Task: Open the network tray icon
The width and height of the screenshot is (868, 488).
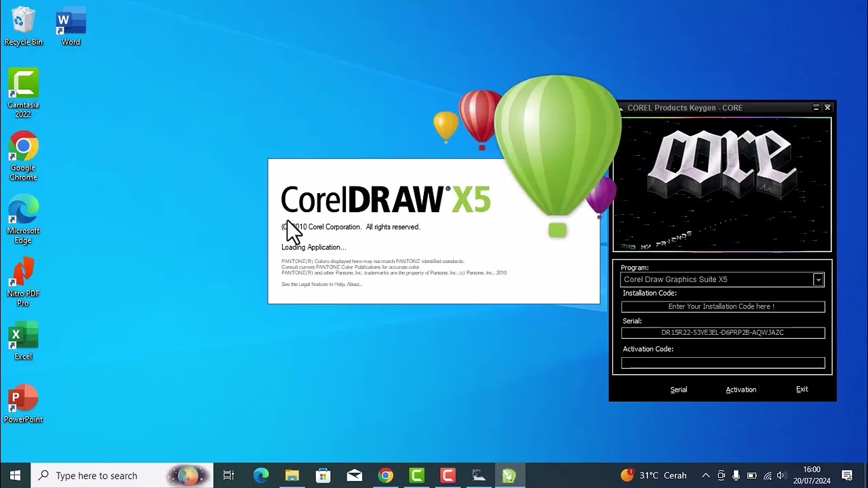Action: 767,475
